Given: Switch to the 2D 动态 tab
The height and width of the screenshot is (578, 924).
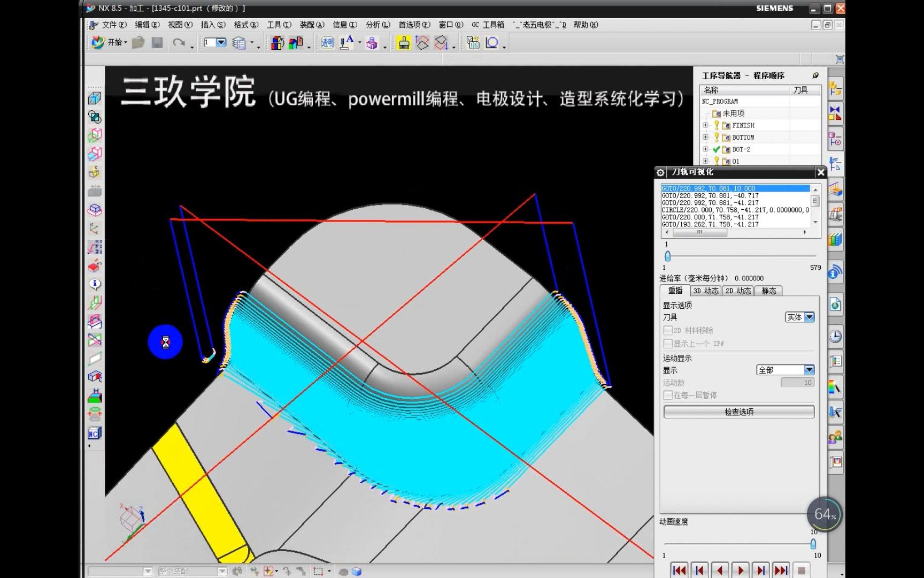Looking at the screenshot, I should tap(738, 291).
